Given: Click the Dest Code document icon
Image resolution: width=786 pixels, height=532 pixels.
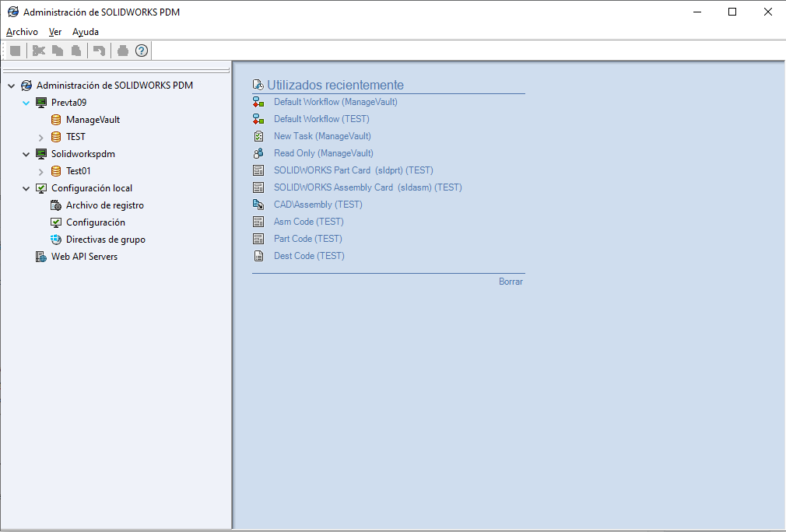Looking at the screenshot, I should (x=258, y=256).
